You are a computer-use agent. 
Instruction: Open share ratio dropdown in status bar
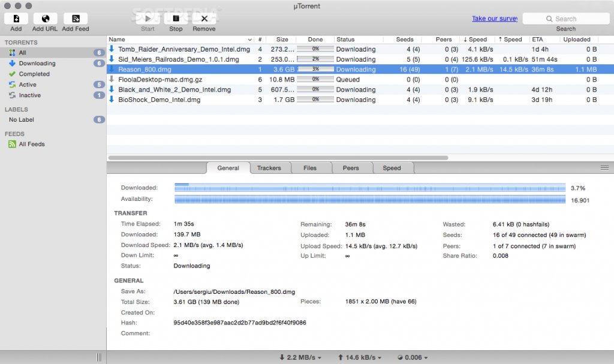tap(413, 357)
